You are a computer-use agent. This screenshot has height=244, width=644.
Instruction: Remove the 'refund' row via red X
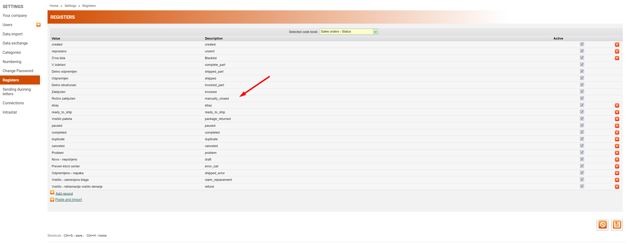[617, 187]
